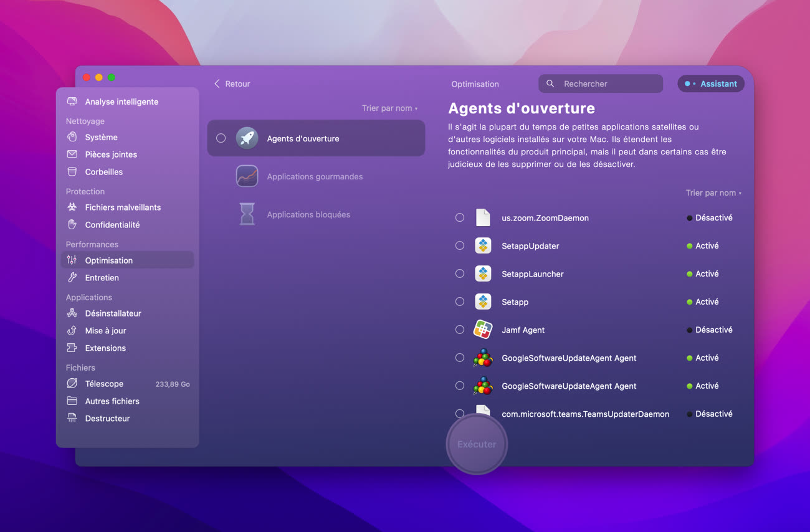Viewport: 810px width, 532px height.
Task: Click the SetappLauncher app icon
Action: [x=483, y=273]
